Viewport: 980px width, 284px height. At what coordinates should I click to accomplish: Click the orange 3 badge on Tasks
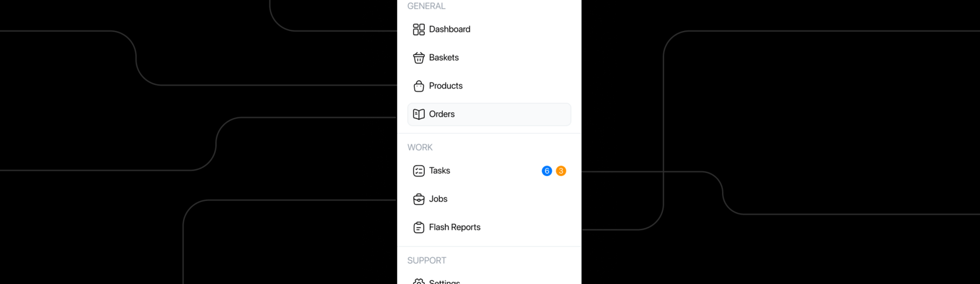(561, 171)
